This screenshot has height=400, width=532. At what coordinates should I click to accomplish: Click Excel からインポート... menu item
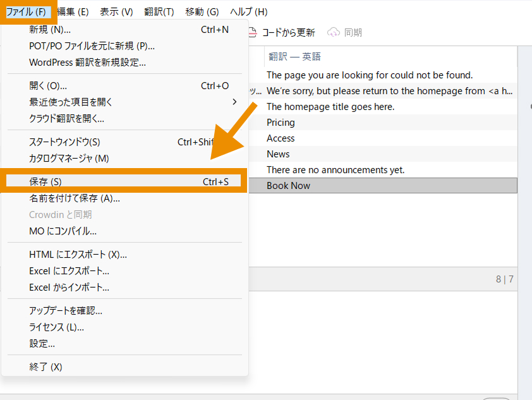[x=69, y=288]
